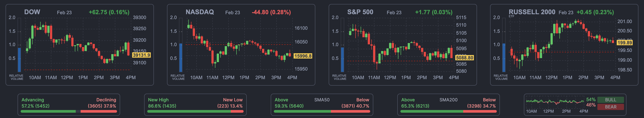Click the S&P 500 candlestick chart area
The width and height of the screenshot is (644, 118).
click(x=400, y=45)
